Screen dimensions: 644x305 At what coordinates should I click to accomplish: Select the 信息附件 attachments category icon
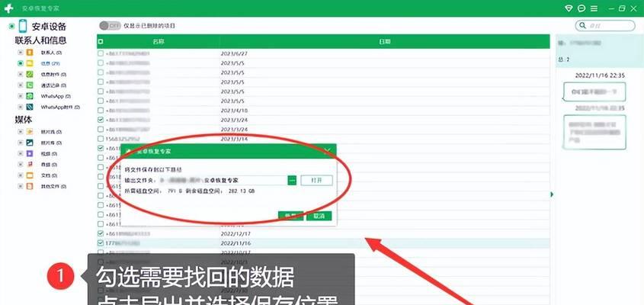pos(30,75)
